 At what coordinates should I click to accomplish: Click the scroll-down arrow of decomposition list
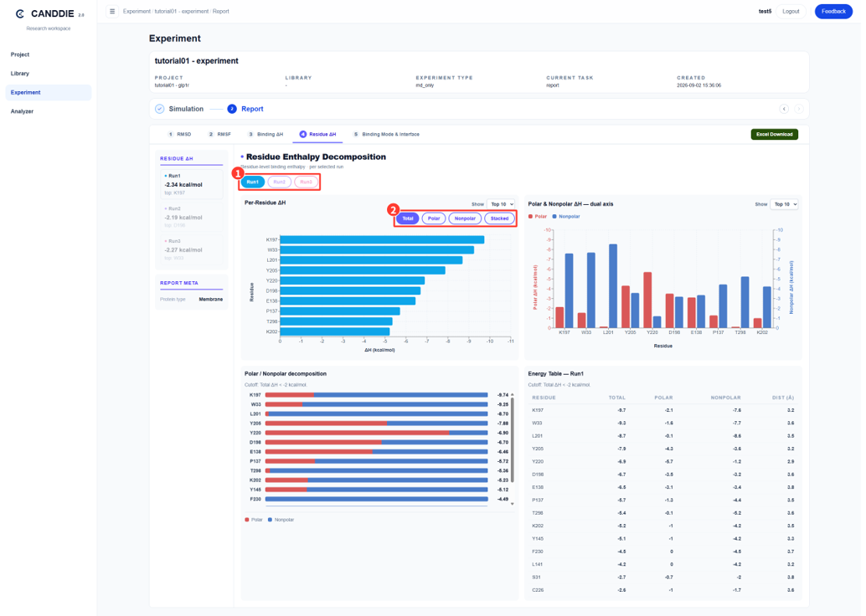(513, 504)
